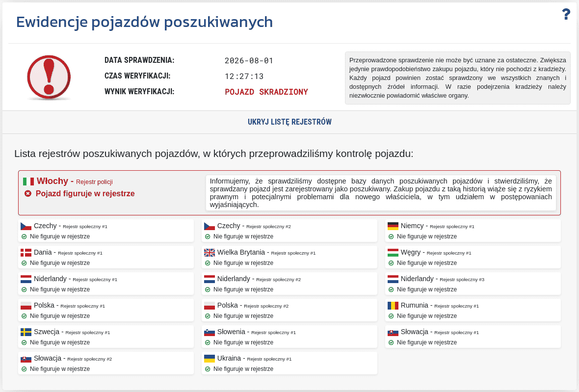Image resolution: width=579 pixels, height=392 pixels.
Task: Click Czech flag for Czechy Rejestr społeczny #1
Action: tap(26, 226)
